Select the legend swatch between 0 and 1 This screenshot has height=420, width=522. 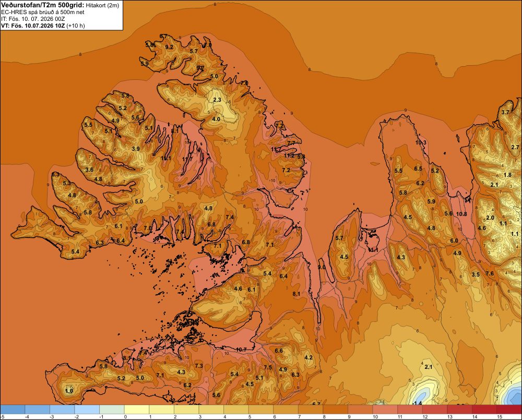tap(136, 410)
